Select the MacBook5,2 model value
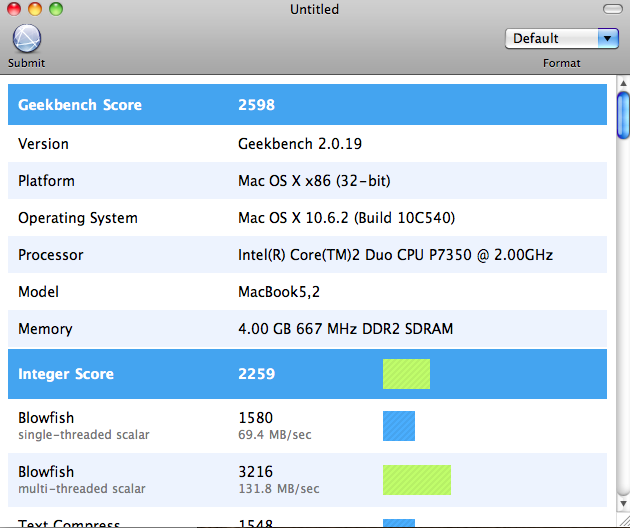The image size is (630, 528). [279, 292]
